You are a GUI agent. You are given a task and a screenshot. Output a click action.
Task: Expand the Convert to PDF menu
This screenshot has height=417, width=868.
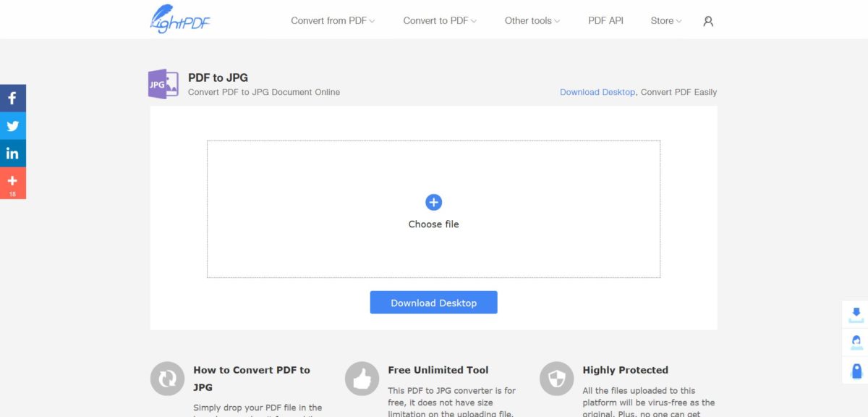tap(440, 21)
